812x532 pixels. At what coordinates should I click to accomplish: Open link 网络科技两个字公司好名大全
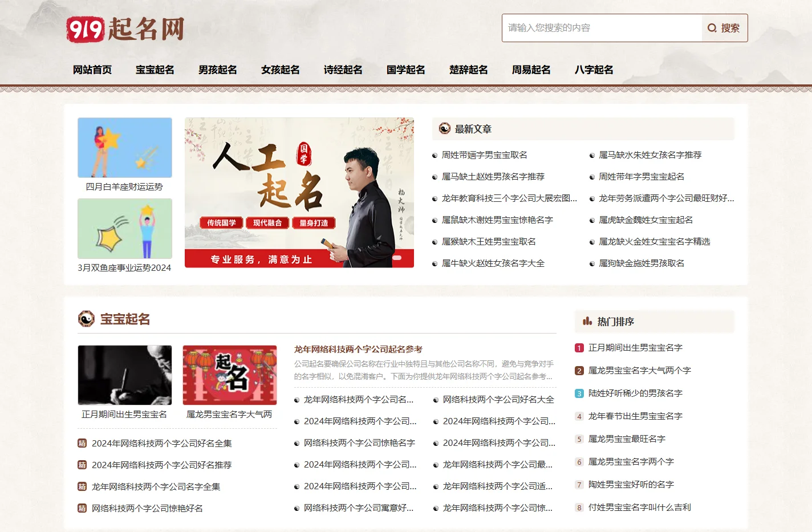coord(498,400)
